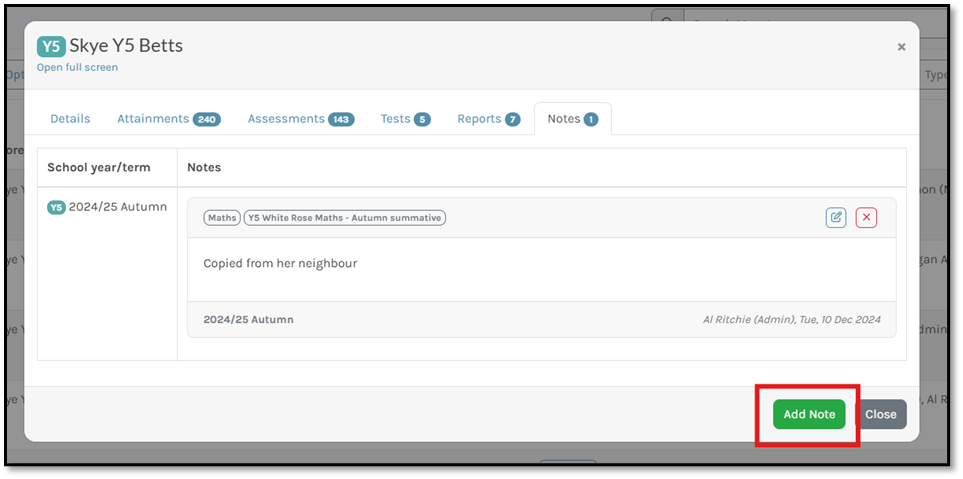Viewport: 963px width, 479px height.
Task: Click the 143 badge on Assessments
Action: coord(341,120)
